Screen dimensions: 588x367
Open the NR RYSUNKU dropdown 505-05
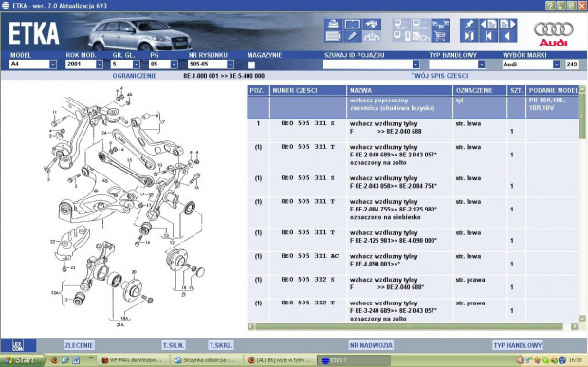[x=230, y=64]
